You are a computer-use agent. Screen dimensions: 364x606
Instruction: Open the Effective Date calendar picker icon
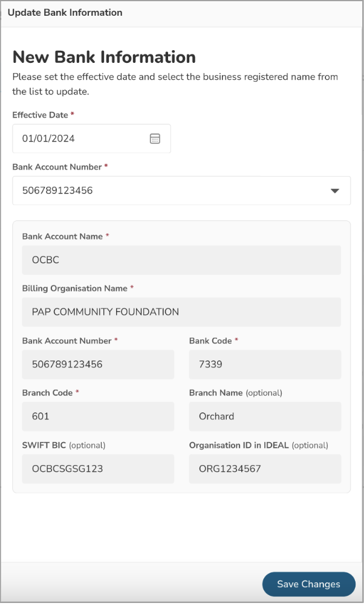click(155, 138)
